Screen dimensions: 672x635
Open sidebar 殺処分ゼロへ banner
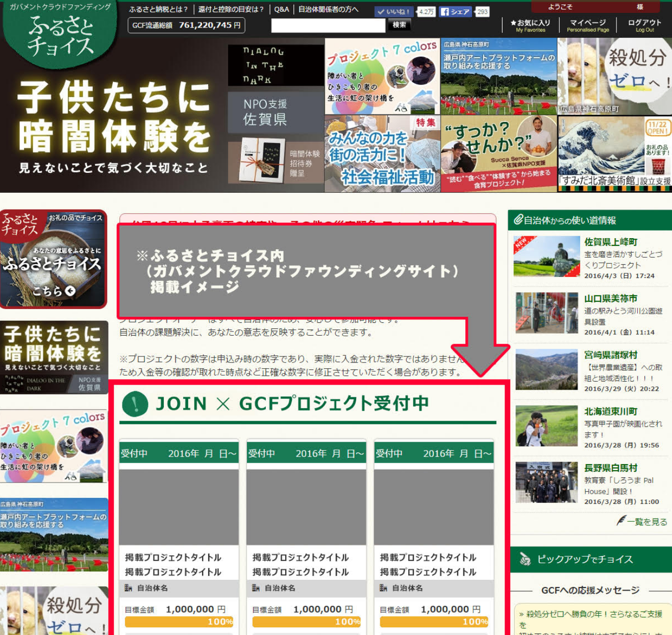pos(54,611)
